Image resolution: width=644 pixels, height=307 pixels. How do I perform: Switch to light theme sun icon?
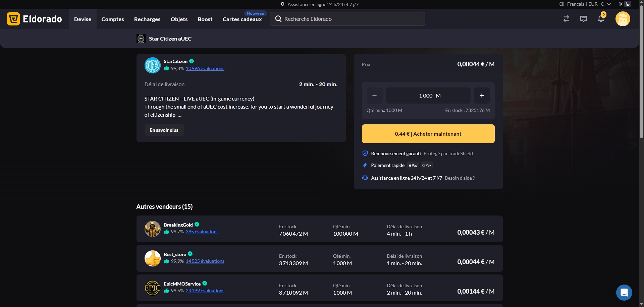621,4
